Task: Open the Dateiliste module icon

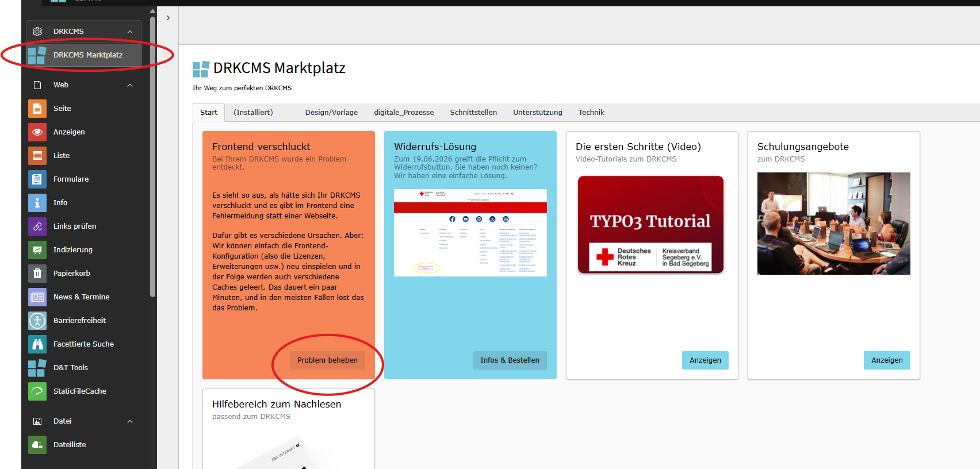Action: [37, 445]
